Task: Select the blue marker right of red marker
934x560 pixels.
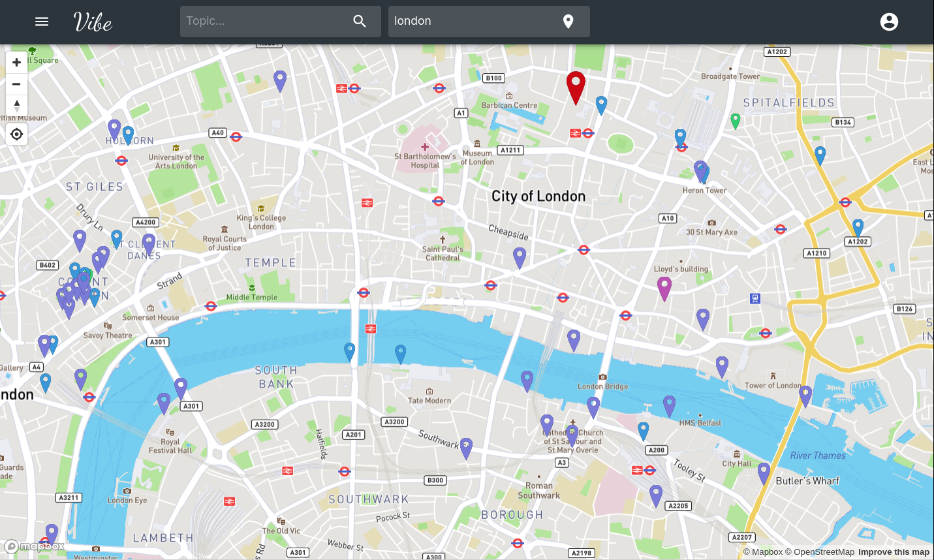Action: 602,104
